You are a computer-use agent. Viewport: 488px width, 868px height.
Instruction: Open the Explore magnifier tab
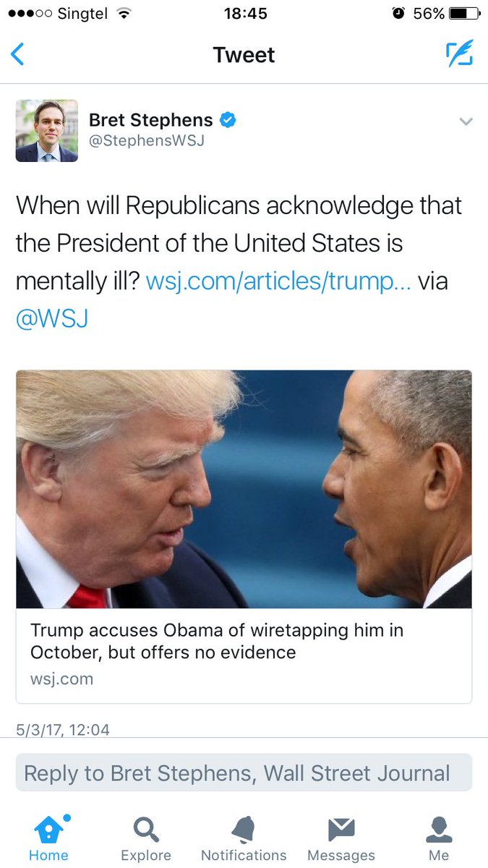click(146, 840)
